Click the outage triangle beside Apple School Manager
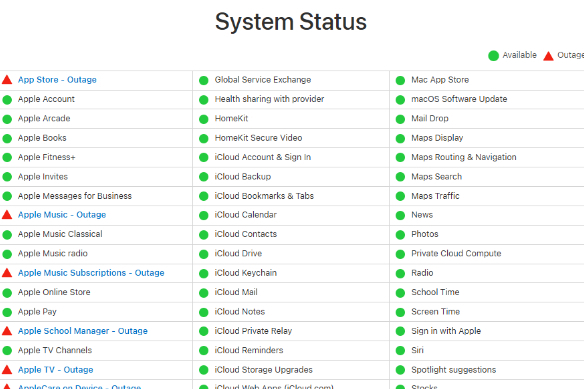The width and height of the screenshot is (584, 389). click(x=7, y=331)
